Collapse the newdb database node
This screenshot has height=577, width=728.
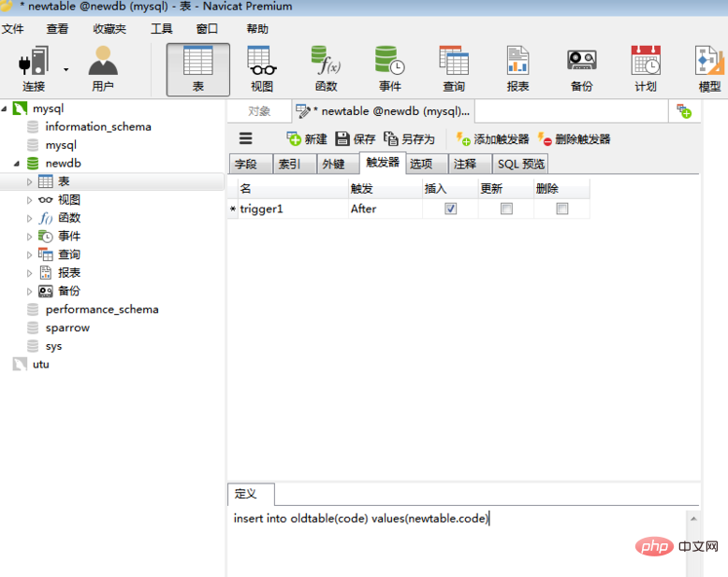pyautogui.click(x=17, y=164)
